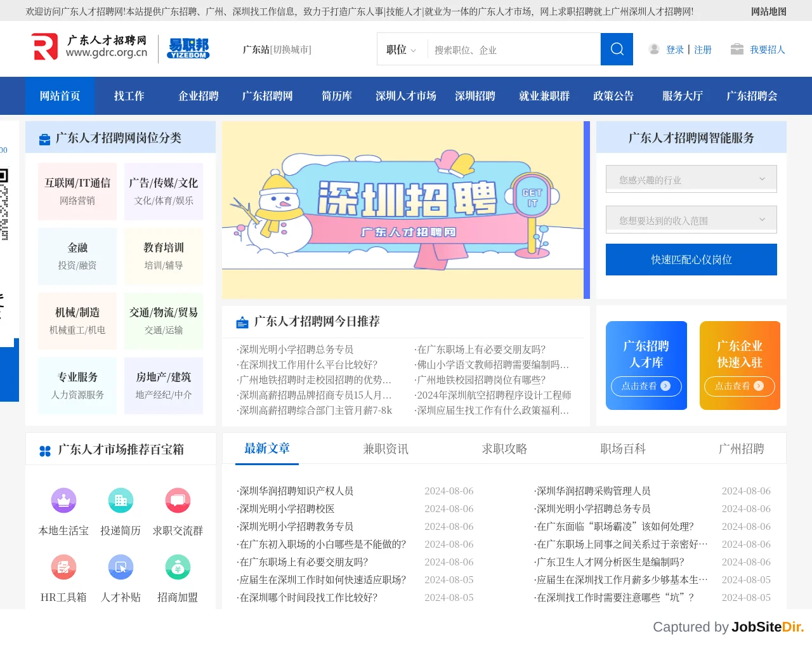Click the blue search magnifier button
The height and width of the screenshot is (646, 812).
click(617, 49)
